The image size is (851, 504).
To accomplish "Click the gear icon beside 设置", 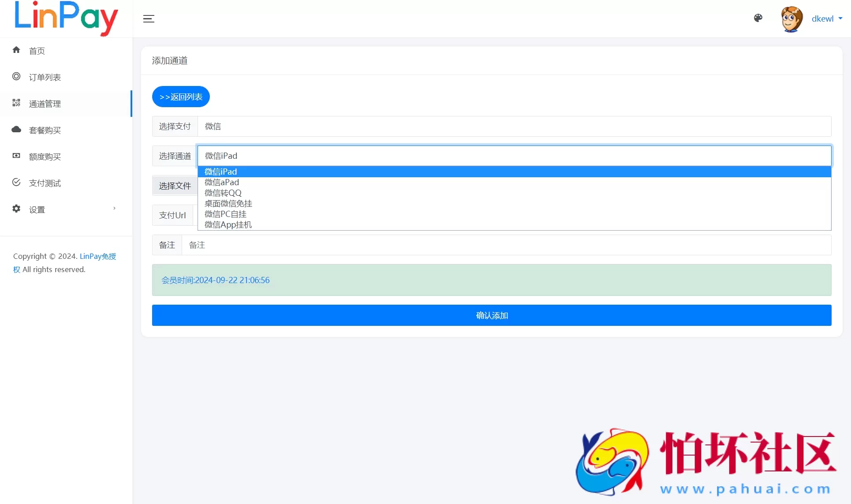I will click(x=16, y=209).
